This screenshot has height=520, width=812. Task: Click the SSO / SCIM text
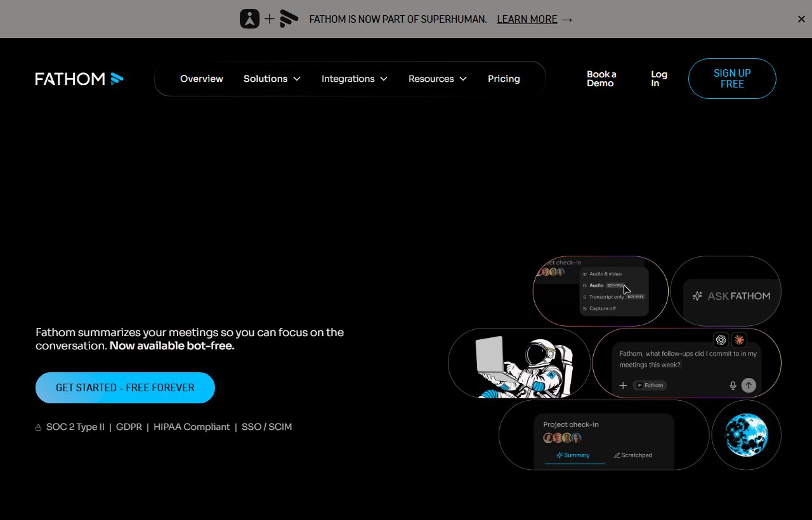pos(266,427)
